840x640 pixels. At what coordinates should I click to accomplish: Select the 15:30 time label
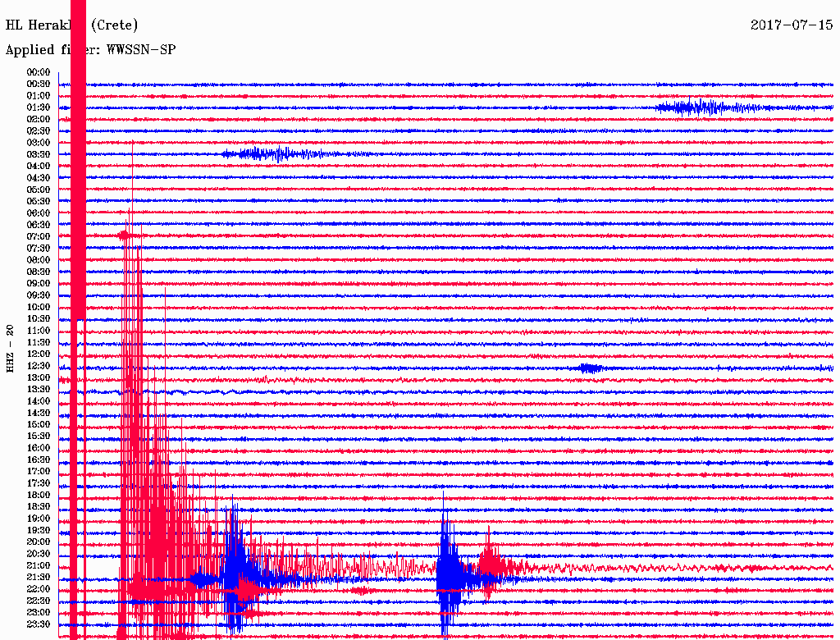(38, 437)
